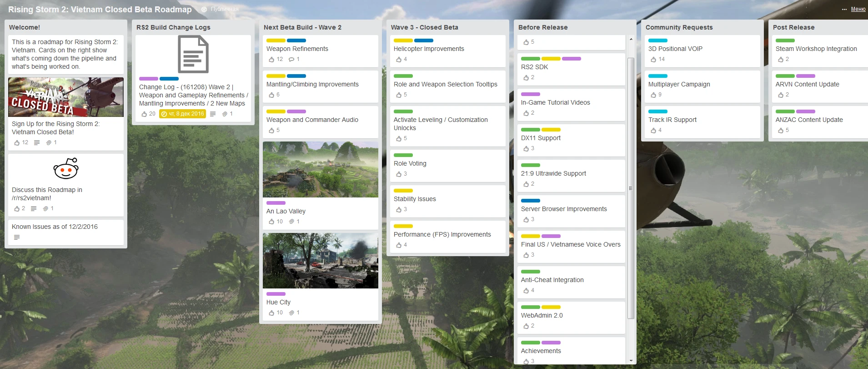Click due date badge чт, 8 дек 2016
Viewport: 868px width, 369px height.
click(183, 114)
